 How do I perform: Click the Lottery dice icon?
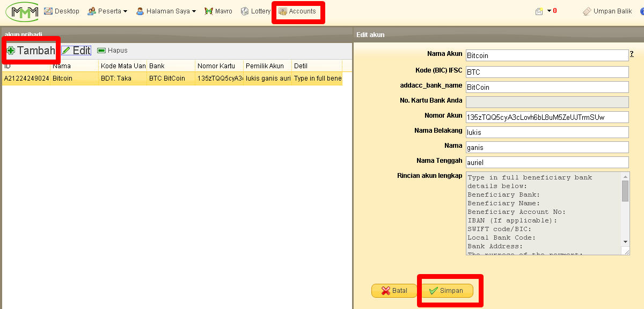(245, 11)
